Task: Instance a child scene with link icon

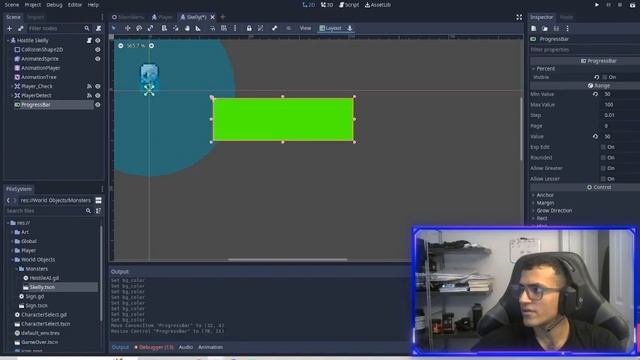Action: click(x=20, y=29)
